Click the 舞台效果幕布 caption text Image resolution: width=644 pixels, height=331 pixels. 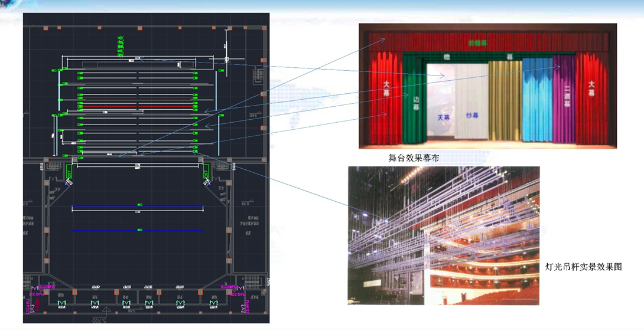[x=414, y=158]
